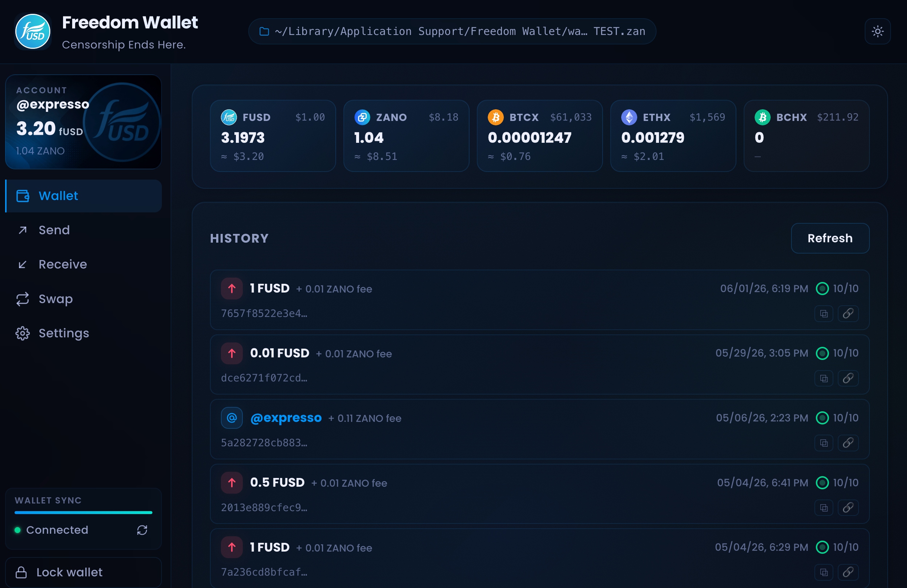Click the wallet sync progress bar

(83, 513)
